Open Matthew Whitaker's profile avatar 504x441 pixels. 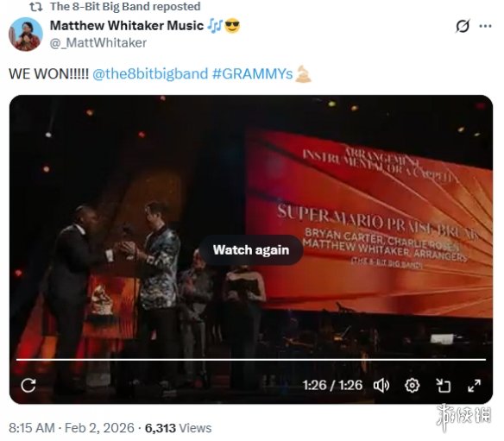pyautogui.click(x=26, y=34)
